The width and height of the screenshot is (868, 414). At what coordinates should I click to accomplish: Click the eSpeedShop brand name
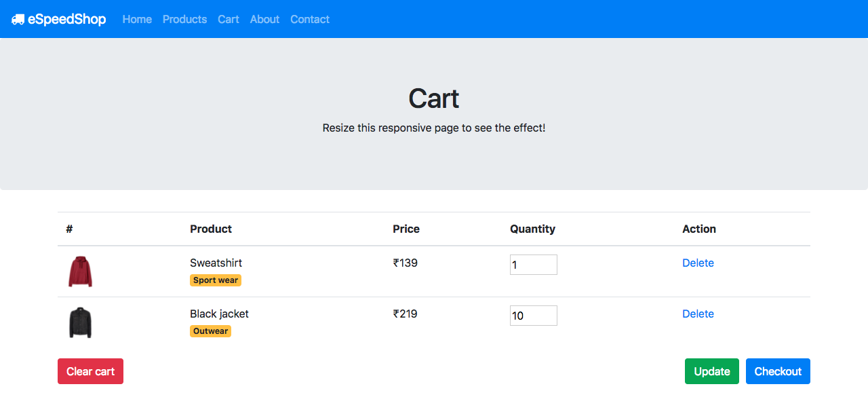66,19
